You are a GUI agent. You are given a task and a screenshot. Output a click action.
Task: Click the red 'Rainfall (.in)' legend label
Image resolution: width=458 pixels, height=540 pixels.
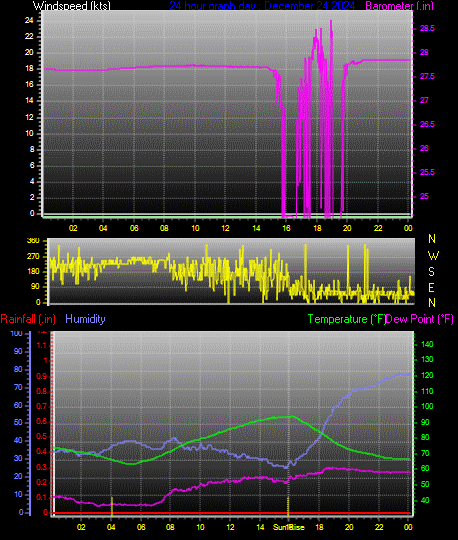coord(28,319)
